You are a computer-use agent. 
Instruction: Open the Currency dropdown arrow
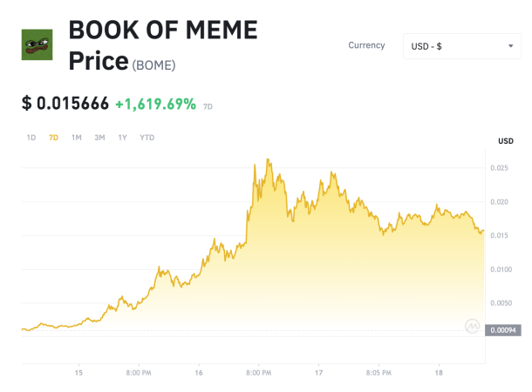510,45
